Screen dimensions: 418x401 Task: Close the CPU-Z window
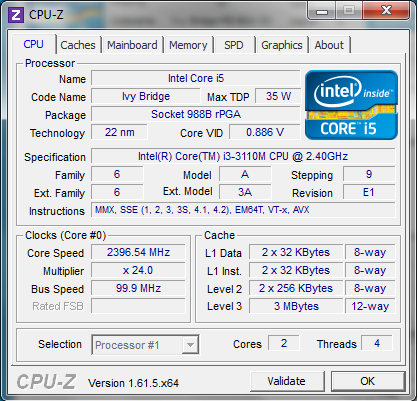point(386,10)
